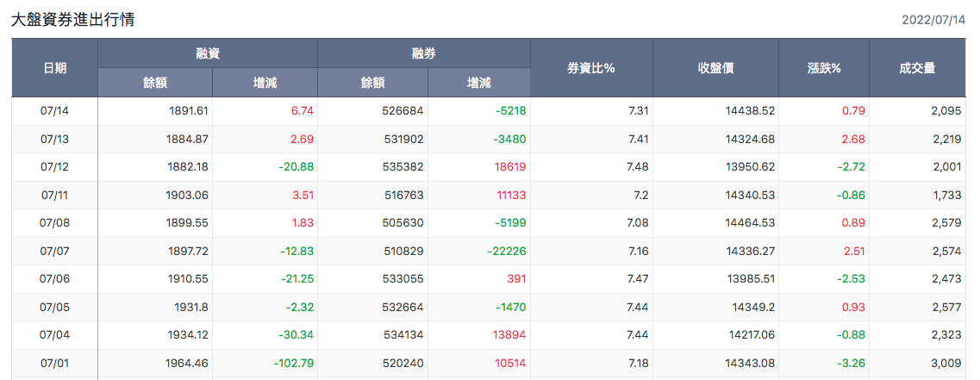Select the 07/14 date cell
This screenshot has height=380, width=980.
(x=54, y=111)
